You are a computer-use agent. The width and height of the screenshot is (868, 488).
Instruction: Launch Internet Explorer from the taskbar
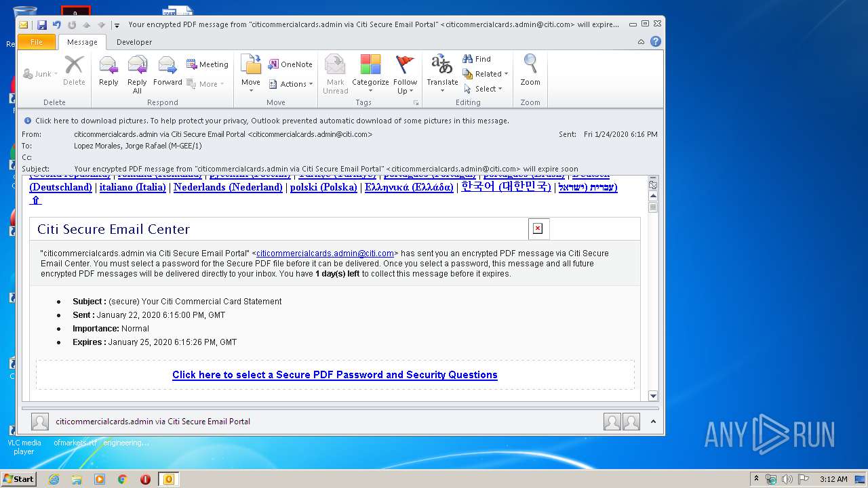click(x=54, y=479)
